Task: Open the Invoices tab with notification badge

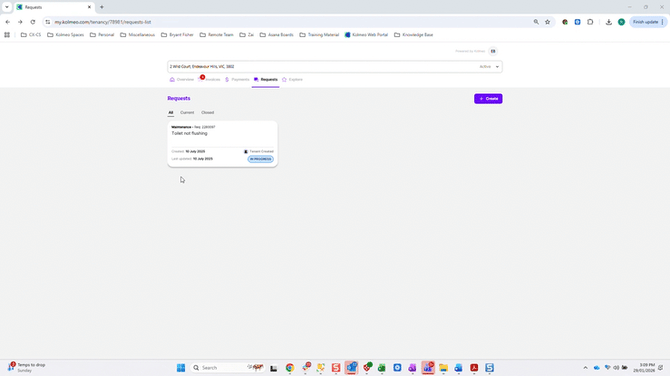Action: 210,79
